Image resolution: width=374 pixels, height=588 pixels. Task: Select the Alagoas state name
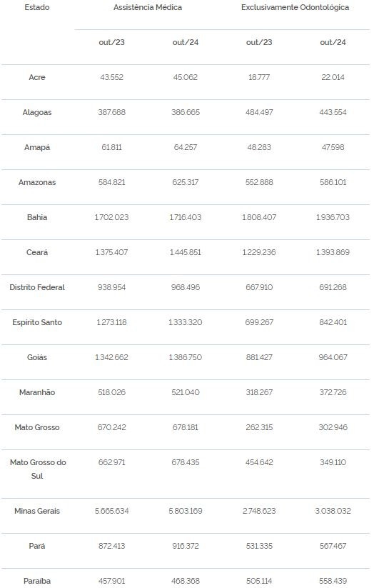click(36, 112)
